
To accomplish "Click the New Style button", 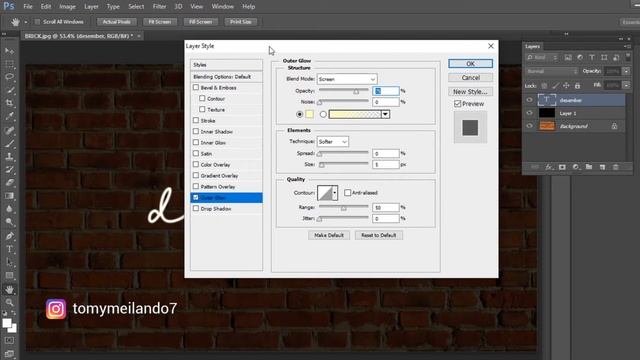I will (x=470, y=91).
